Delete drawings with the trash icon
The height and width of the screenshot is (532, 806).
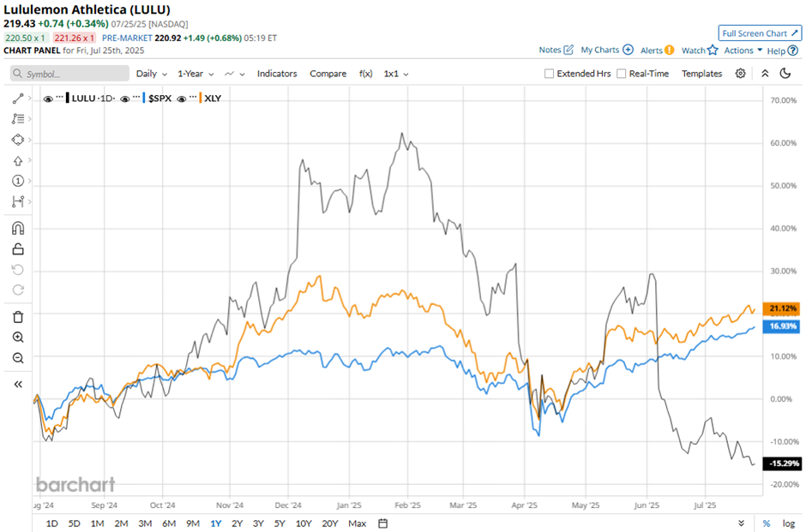18,317
